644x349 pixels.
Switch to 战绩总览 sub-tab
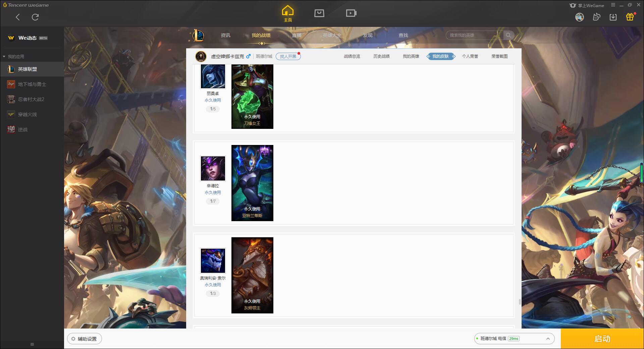pos(352,56)
